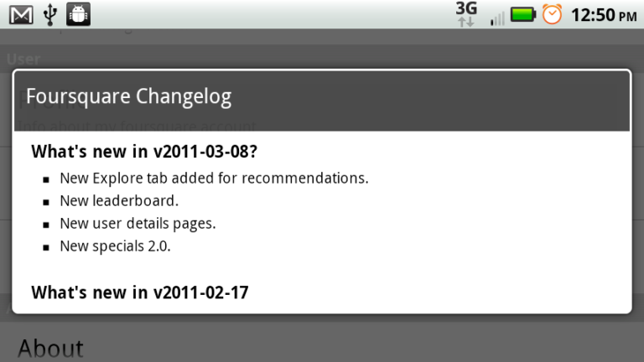Viewport: 644px width, 362px height.
Task: Tap the New user details pages entry
Action: point(138,224)
